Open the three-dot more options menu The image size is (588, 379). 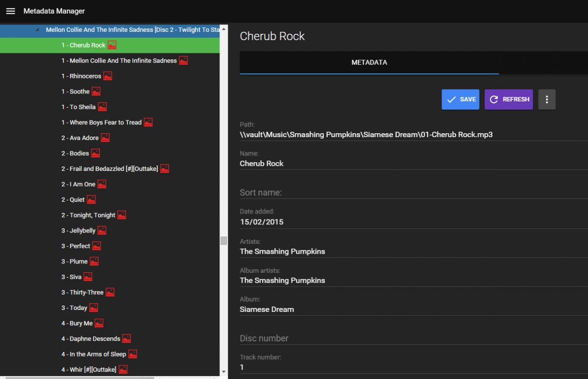pos(547,99)
